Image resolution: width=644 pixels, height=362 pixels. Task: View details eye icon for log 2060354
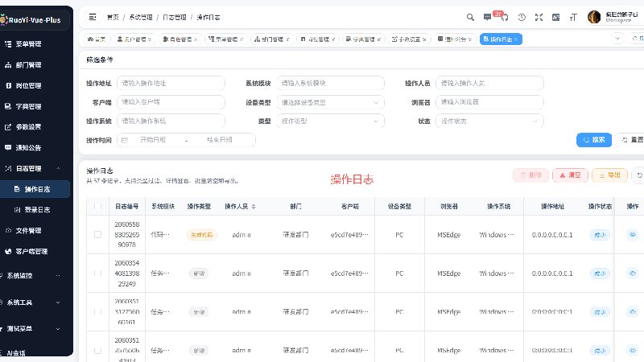633,274
